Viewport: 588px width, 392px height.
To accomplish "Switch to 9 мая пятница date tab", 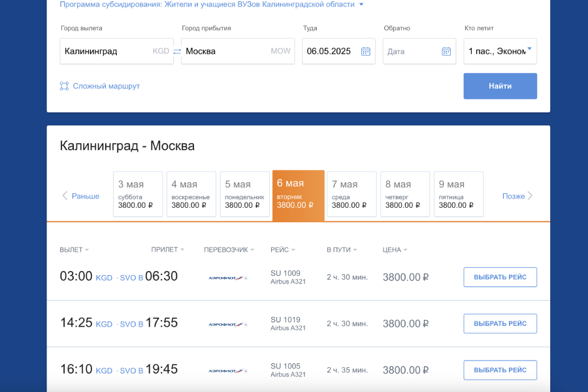I will click(459, 194).
